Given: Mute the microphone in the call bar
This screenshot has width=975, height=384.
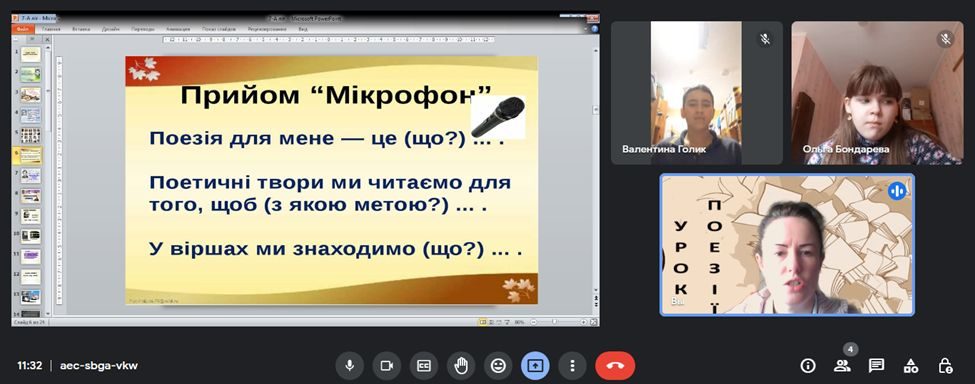Looking at the screenshot, I should (x=349, y=365).
